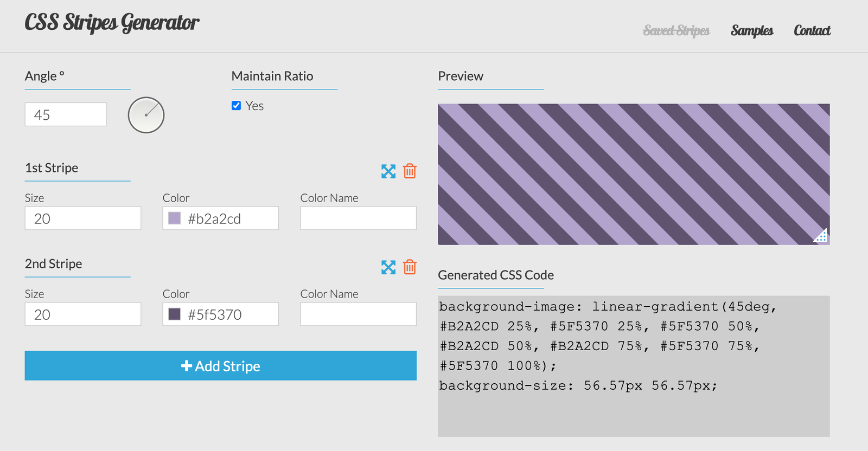Screen dimensions: 868x451
Task: Click the preview resize handle corner icon
Action: click(x=821, y=236)
